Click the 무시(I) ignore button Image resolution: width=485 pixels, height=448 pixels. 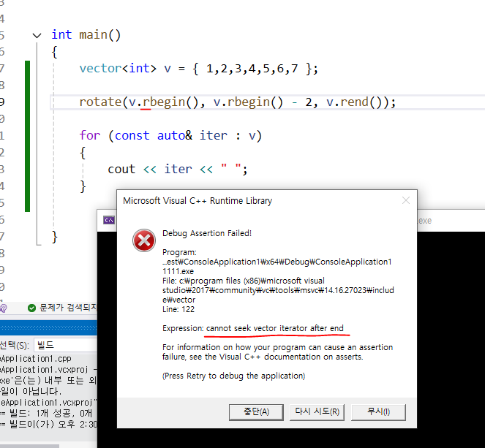pos(378,412)
